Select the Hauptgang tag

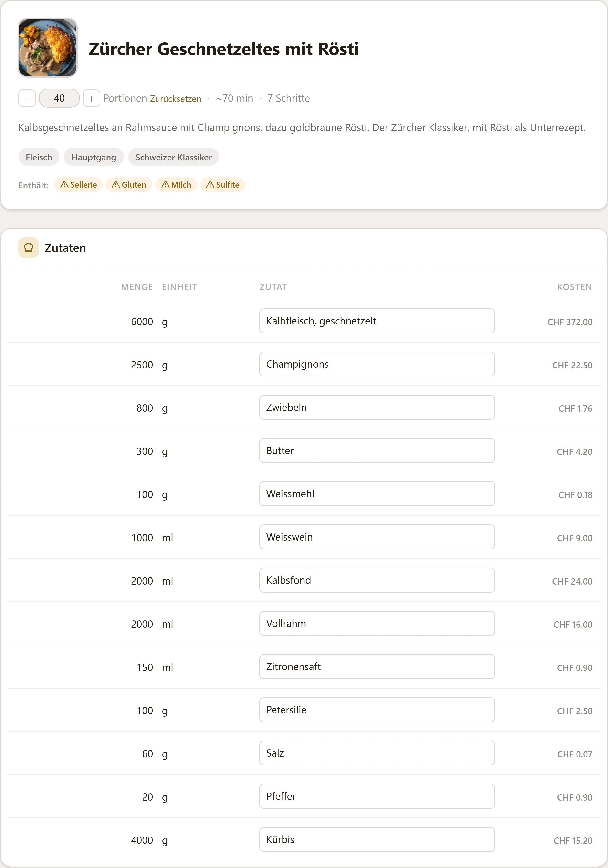94,157
